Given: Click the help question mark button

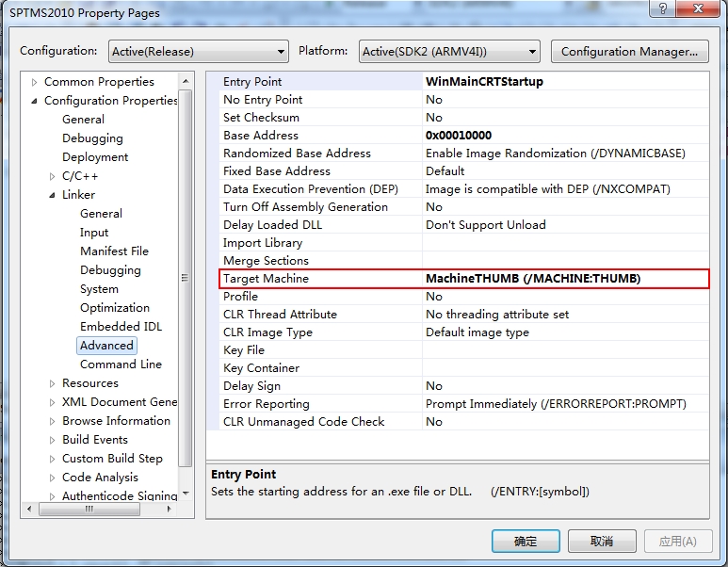Looking at the screenshot, I should [x=663, y=8].
